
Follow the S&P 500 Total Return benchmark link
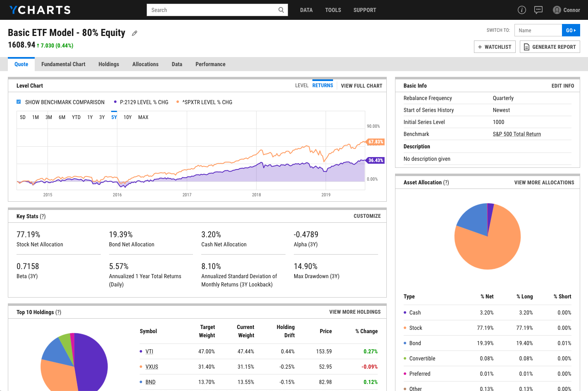pos(517,134)
